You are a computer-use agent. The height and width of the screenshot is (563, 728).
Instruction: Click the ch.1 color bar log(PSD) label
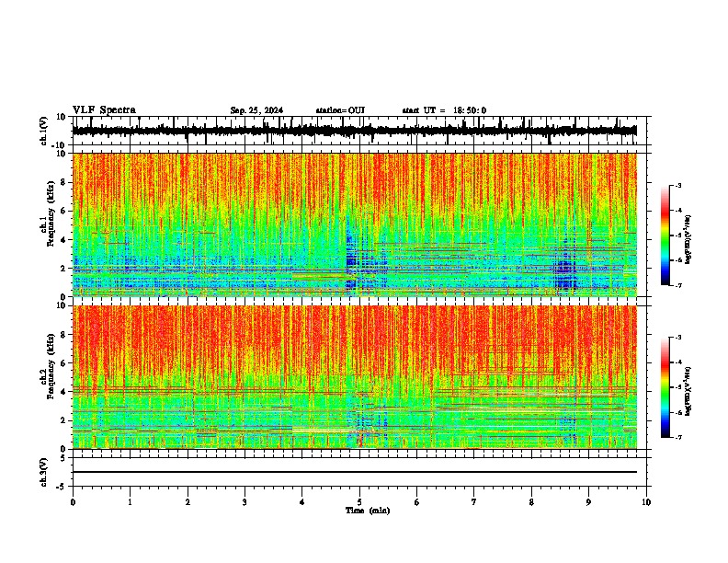coord(688,239)
